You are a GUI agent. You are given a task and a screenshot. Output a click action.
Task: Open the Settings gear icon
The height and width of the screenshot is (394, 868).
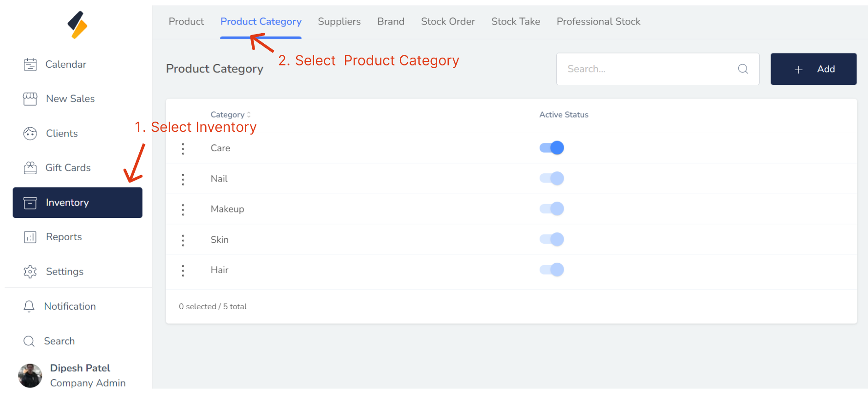tap(30, 271)
